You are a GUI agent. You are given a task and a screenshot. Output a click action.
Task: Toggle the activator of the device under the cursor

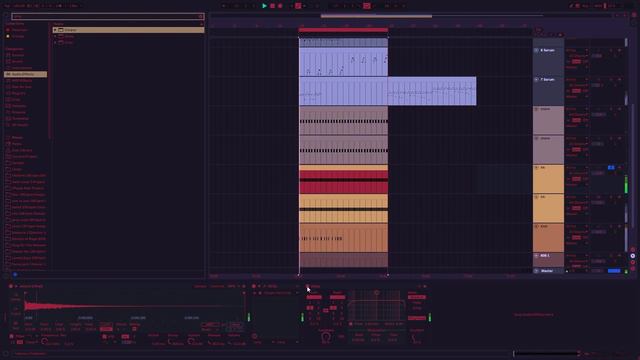(x=307, y=287)
